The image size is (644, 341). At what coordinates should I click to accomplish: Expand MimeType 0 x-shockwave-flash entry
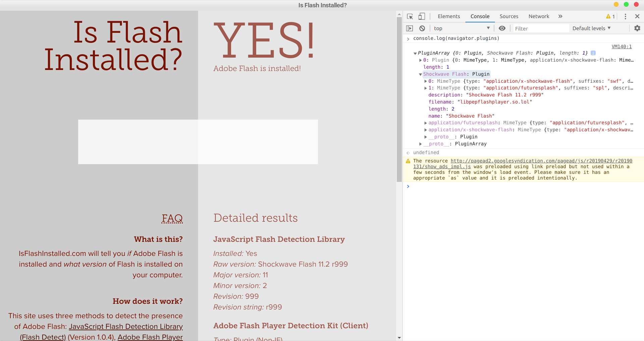[x=426, y=81]
